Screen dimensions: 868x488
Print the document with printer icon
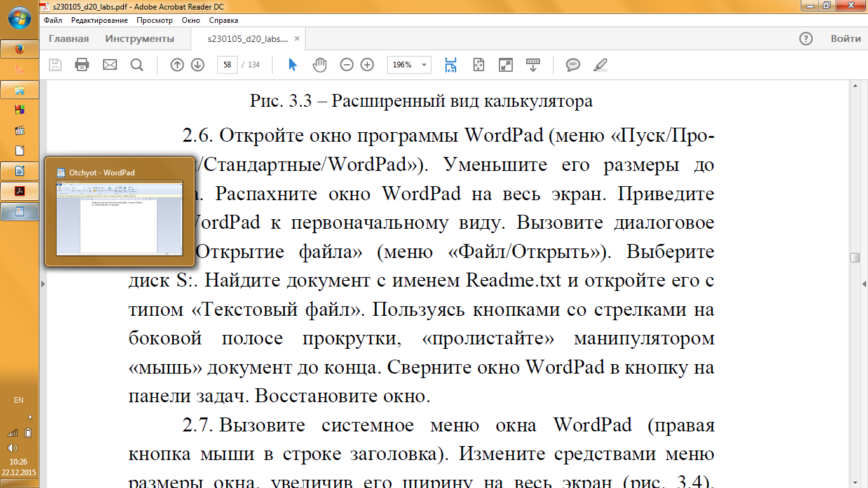pos(82,64)
